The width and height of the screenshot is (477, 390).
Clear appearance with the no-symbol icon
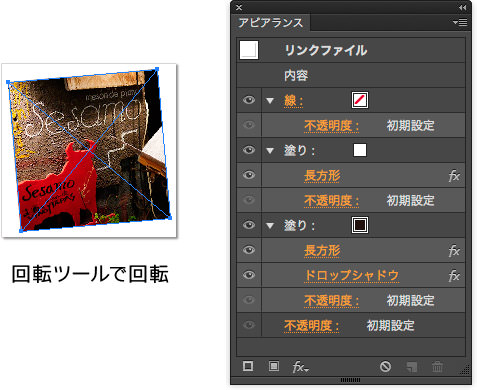385,367
